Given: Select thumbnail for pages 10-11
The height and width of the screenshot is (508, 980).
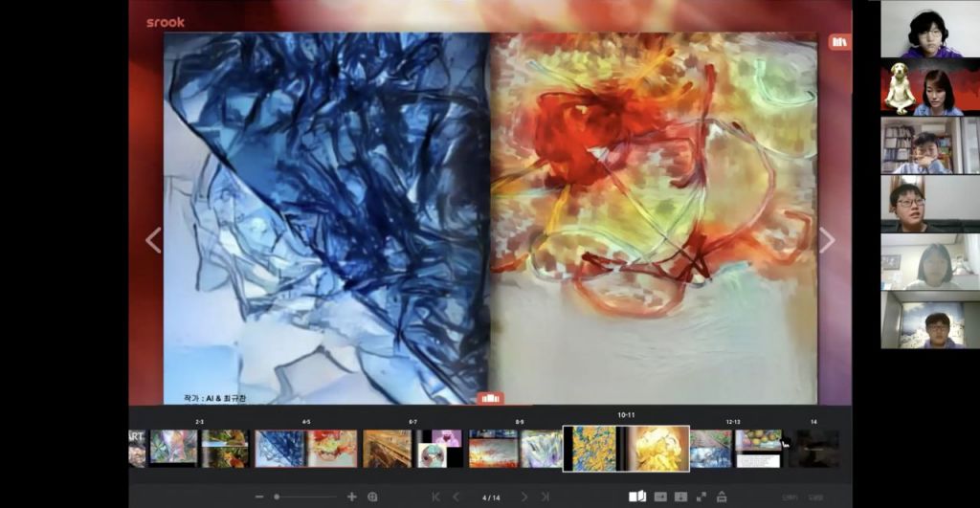Looking at the screenshot, I should pos(626,449).
